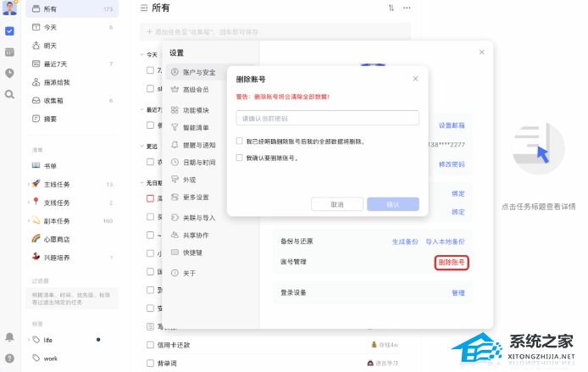Select the 所有 list in sidebar
This screenshot has width=588, height=372.
coord(72,9)
